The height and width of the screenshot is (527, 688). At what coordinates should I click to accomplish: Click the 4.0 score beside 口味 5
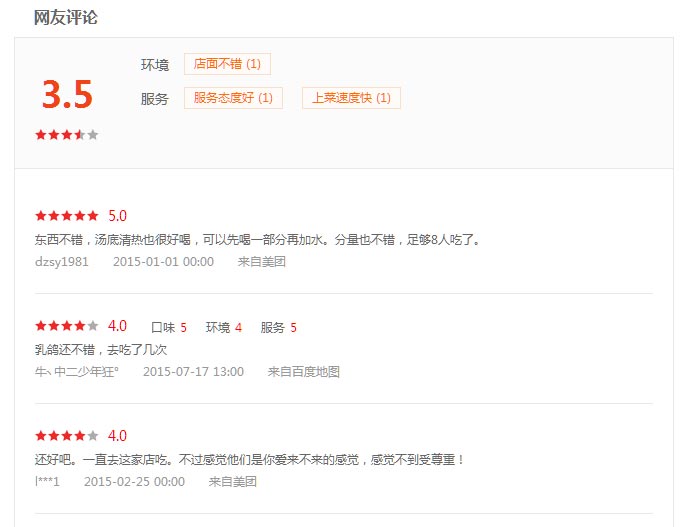click(118, 326)
